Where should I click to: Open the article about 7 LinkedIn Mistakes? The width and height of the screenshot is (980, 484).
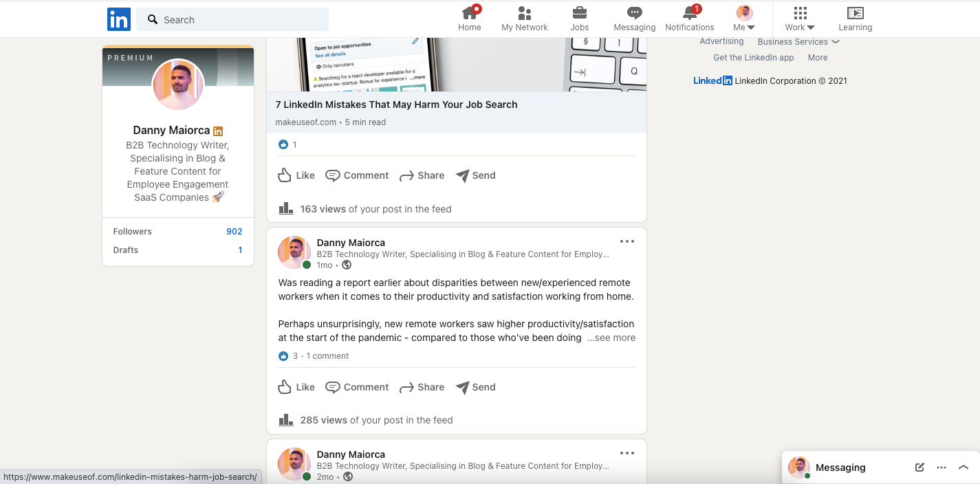tap(396, 104)
